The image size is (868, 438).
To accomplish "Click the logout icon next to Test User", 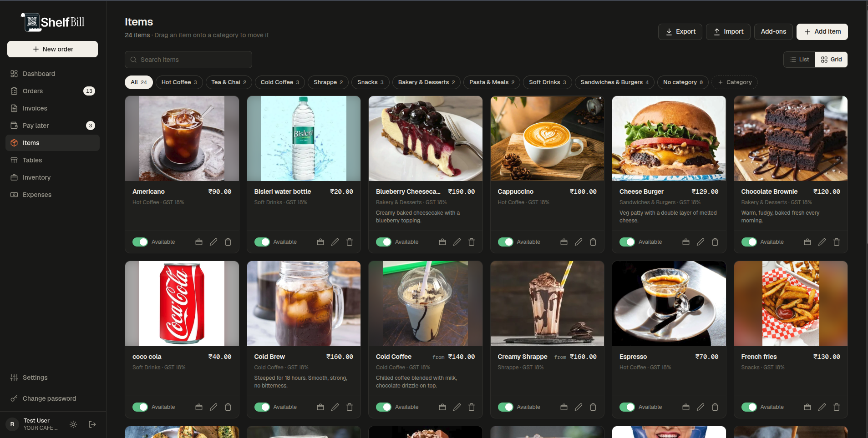I will (x=92, y=424).
